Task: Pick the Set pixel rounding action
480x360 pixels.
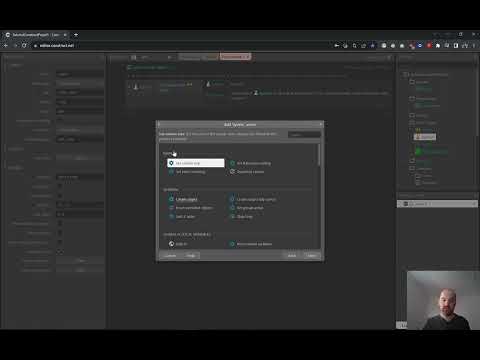Action: tap(187, 172)
